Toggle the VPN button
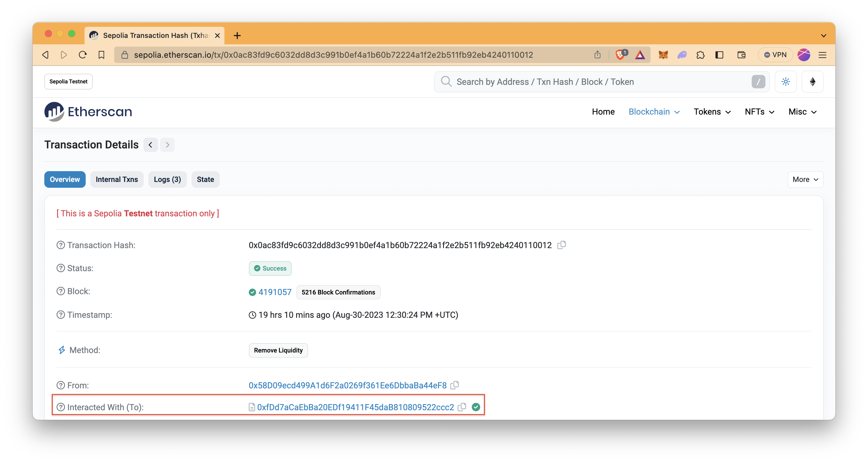This screenshot has height=463, width=868. tap(775, 55)
